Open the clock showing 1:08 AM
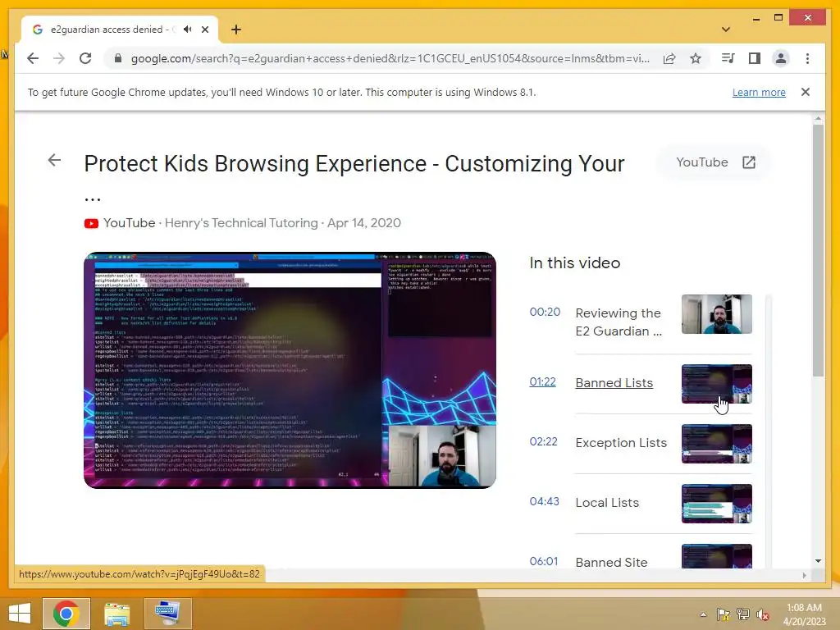Screen dimensions: 840x630 coord(804,614)
